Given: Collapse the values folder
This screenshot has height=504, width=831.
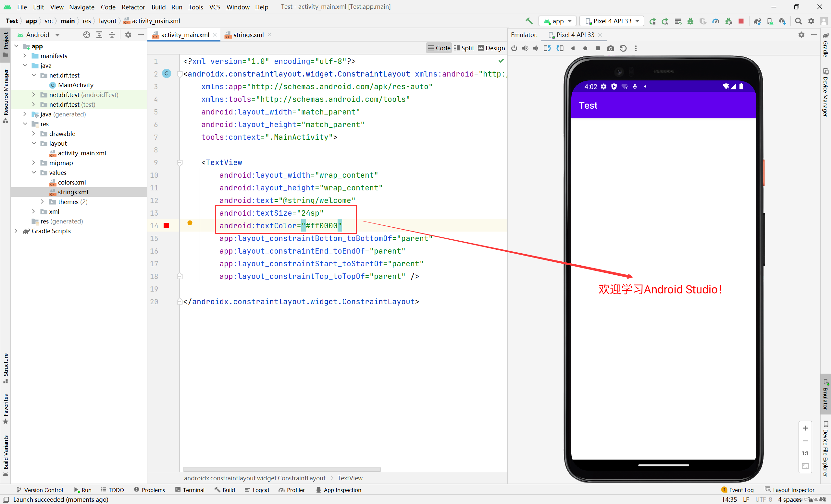Looking at the screenshot, I should [34, 173].
